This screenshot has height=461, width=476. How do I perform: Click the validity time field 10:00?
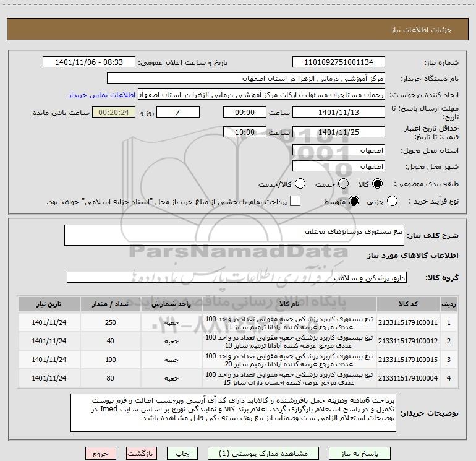[x=245, y=132]
